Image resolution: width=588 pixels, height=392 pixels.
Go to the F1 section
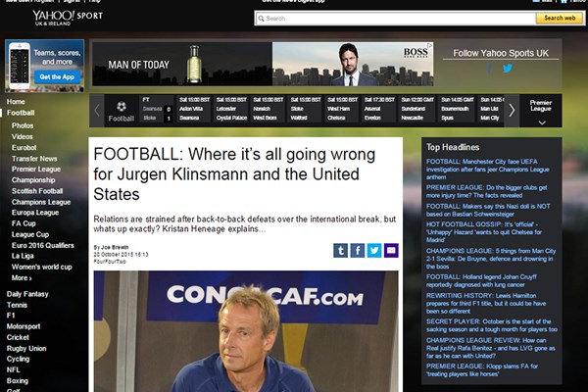point(11,316)
